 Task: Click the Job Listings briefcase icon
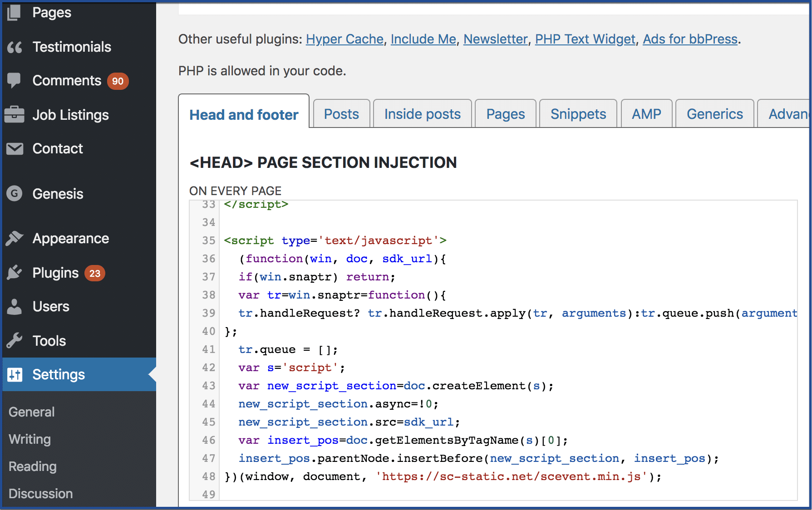point(15,114)
